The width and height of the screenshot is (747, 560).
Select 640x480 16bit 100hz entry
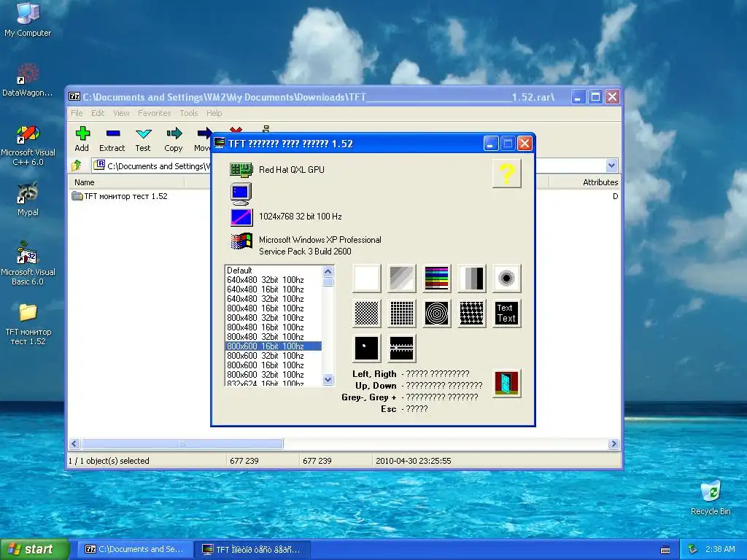click(x=274, y=289)
